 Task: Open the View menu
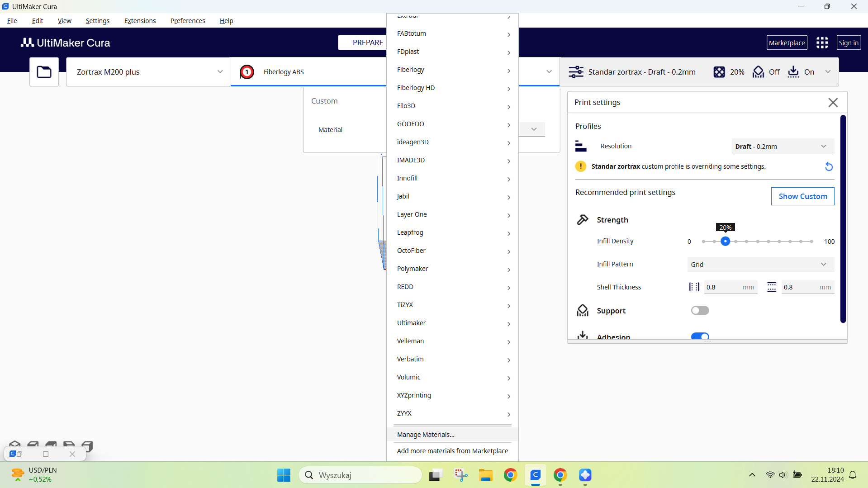click(x=64, y=21)
